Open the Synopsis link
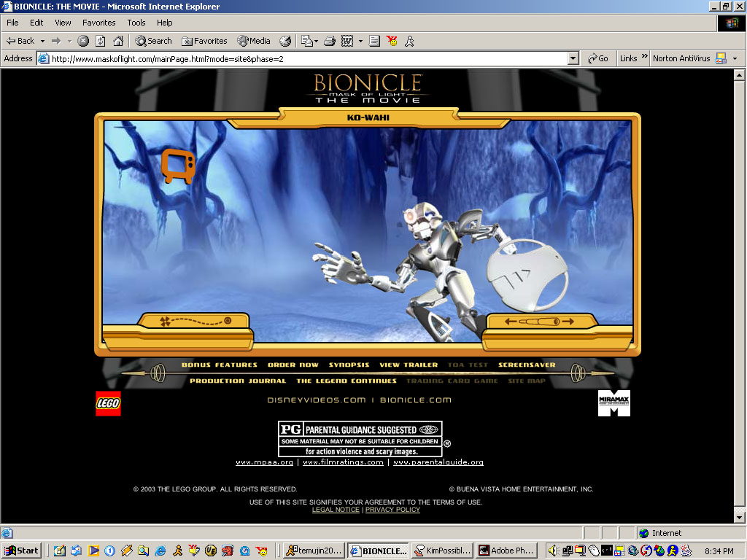Screen dimensions: 747x560 click(349, 365)
